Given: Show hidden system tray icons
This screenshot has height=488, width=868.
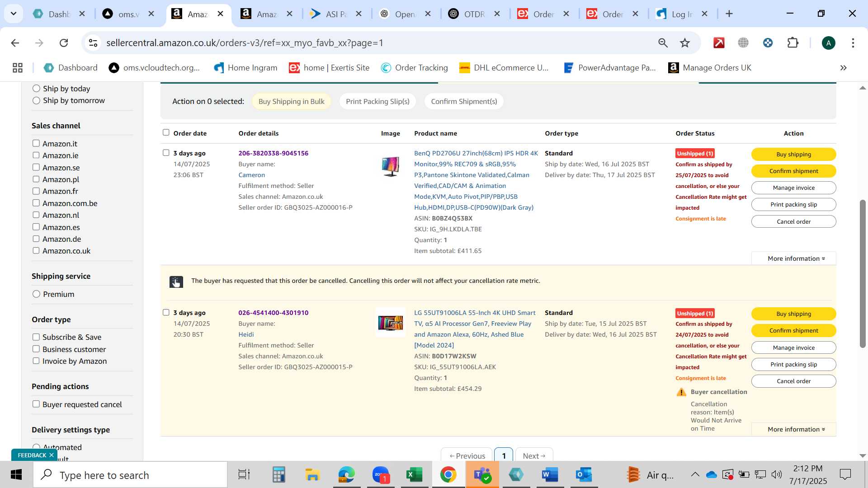Looking at the screenshot, I should (x=695, y=474).
